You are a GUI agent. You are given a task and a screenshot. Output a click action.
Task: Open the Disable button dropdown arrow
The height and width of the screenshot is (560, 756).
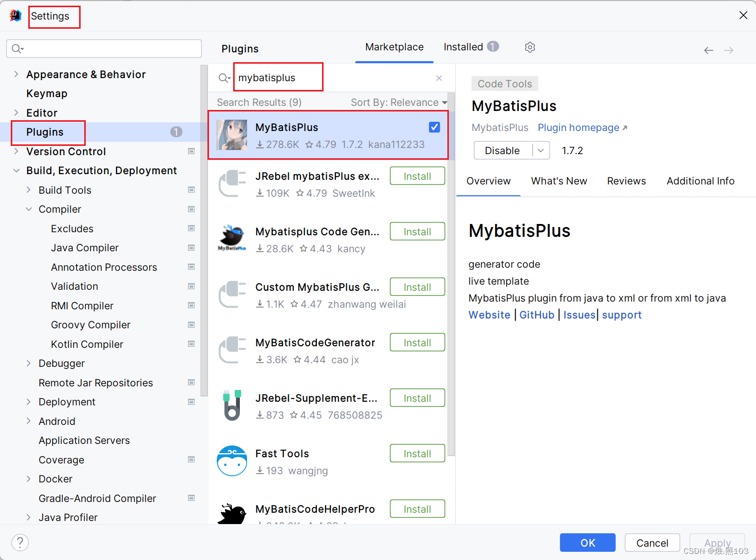541,151
